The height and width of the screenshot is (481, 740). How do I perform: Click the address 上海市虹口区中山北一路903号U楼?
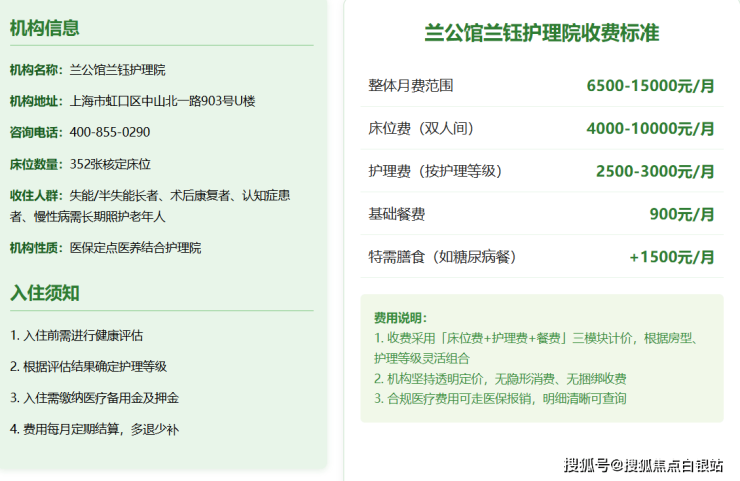162,101
